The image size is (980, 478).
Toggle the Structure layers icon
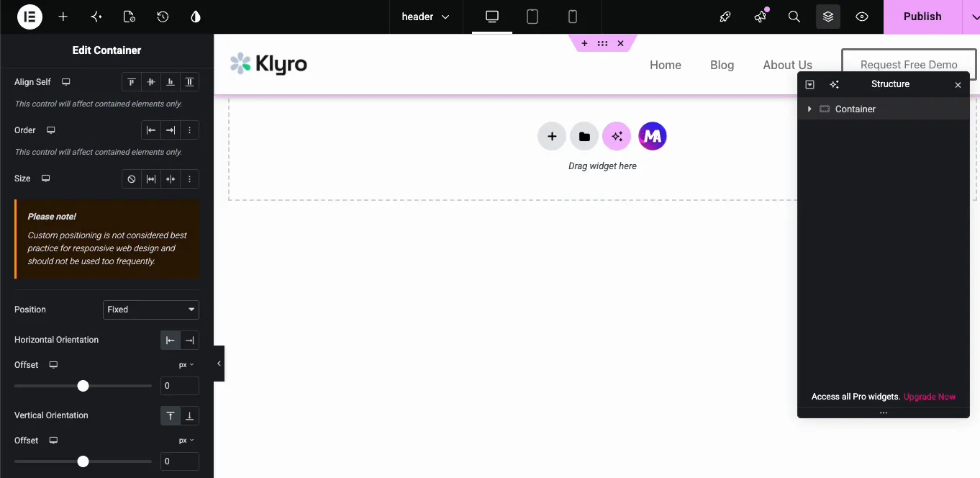click(x=828, y=17)
